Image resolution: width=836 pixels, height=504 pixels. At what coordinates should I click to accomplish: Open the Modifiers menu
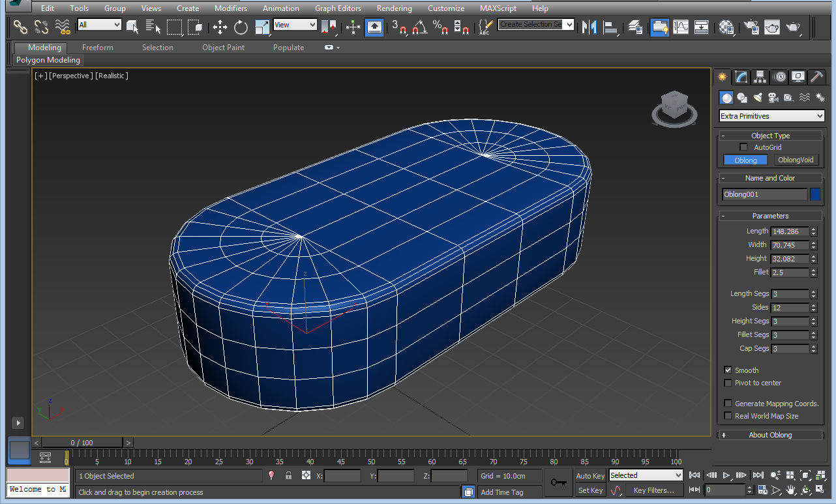pyautogui.click(x=231, y=8)
